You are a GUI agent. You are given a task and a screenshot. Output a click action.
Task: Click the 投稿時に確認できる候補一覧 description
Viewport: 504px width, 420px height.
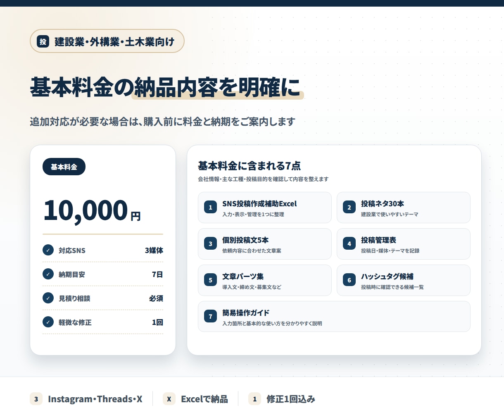click(x=392, y=287)
